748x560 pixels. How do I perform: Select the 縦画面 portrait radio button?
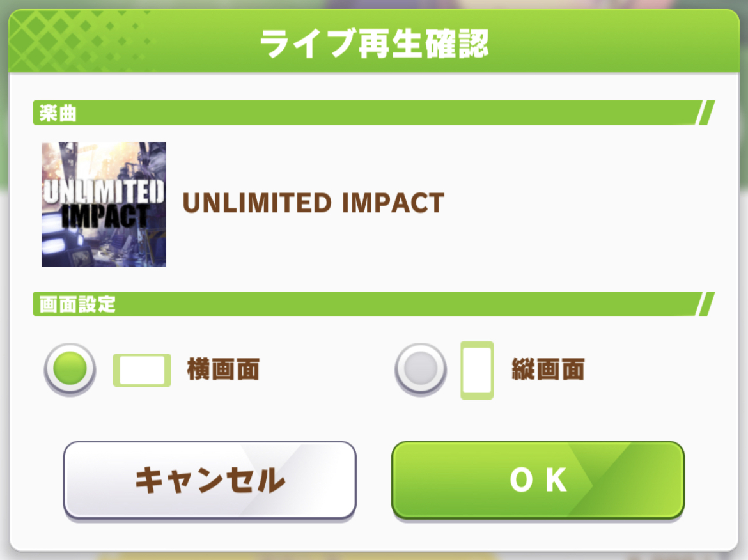pos(421,369)
